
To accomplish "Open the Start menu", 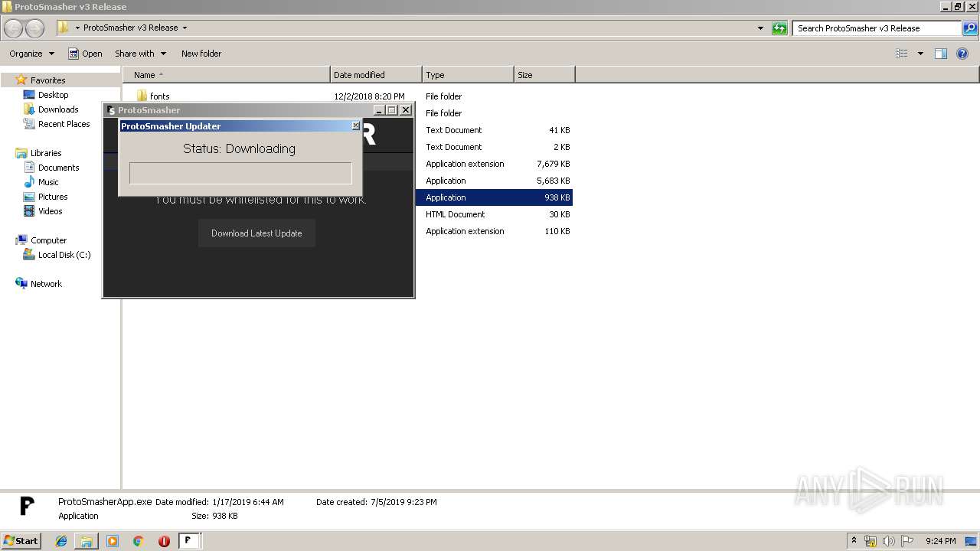I will pyautogui.click(x=21, y=541).
